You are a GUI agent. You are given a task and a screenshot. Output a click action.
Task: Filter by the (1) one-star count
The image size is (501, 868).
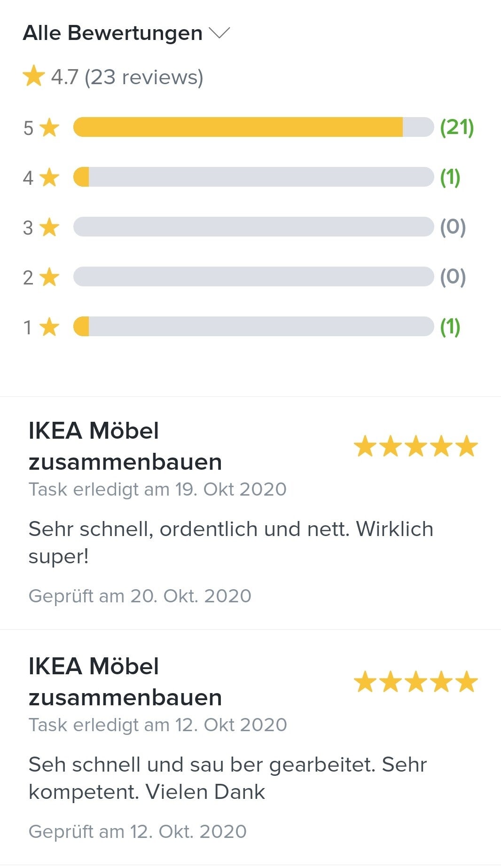(450, 327)
